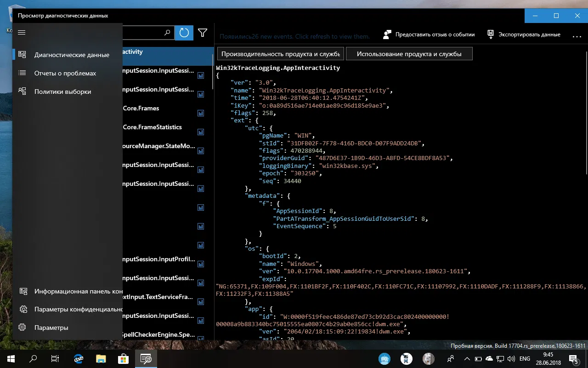This screenshot has width=588, height=368.
Task: Toggle Производительность продукта и службы category
Action: click(x=280, y=54)
